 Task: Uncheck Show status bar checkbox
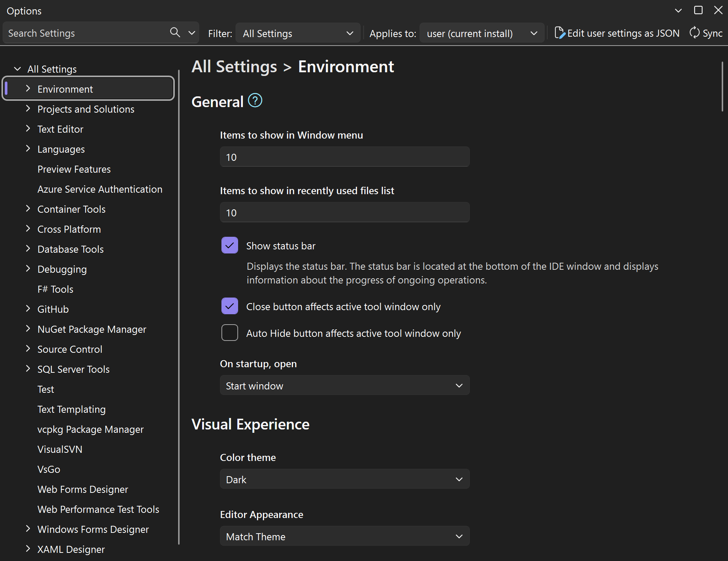pos(230,245)
